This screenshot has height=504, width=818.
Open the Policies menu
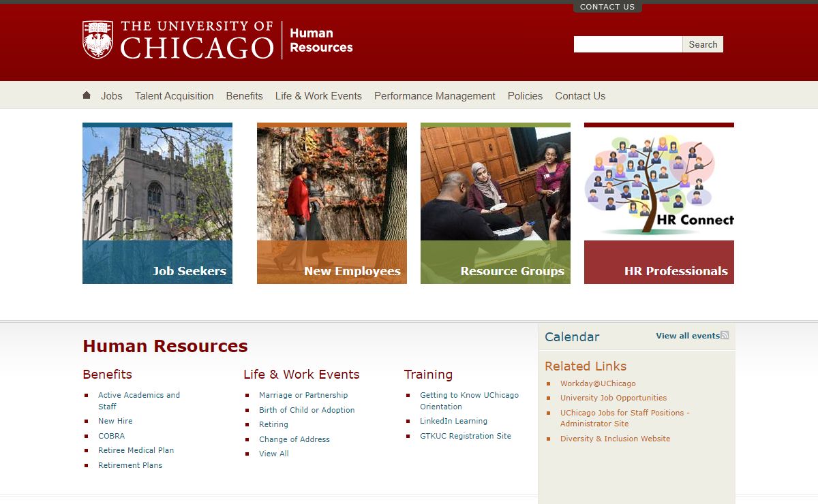click(x=525, y=96)
